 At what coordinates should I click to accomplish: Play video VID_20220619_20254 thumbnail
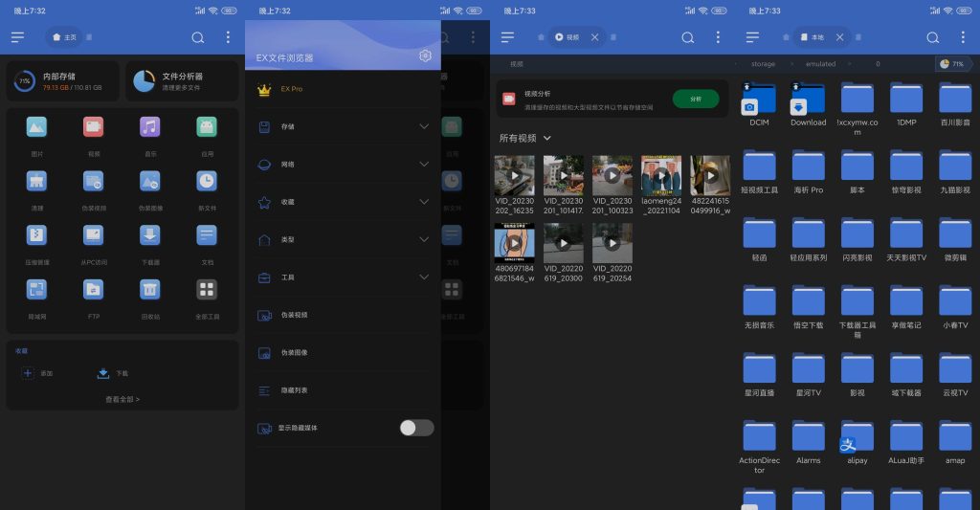612,243
